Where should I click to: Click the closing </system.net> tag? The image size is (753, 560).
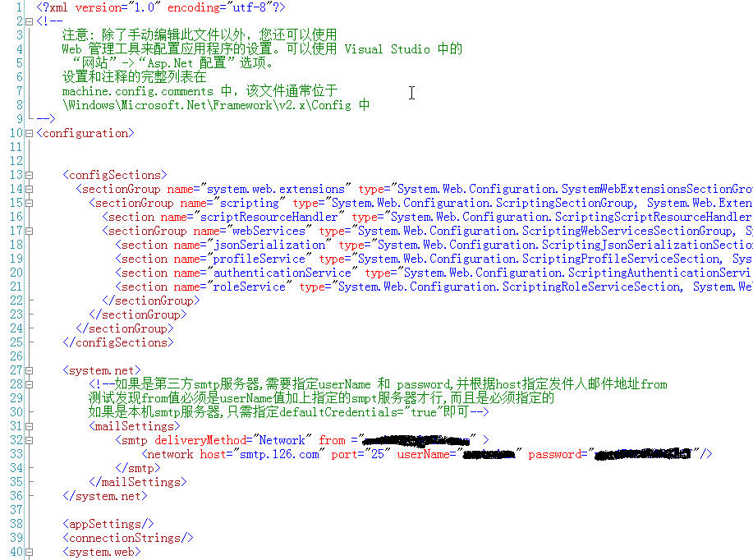105,496
